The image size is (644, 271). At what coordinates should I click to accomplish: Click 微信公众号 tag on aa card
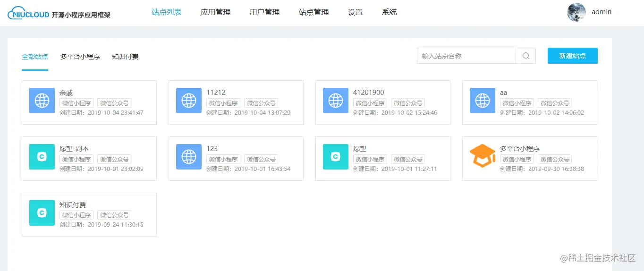pos(555,103)
